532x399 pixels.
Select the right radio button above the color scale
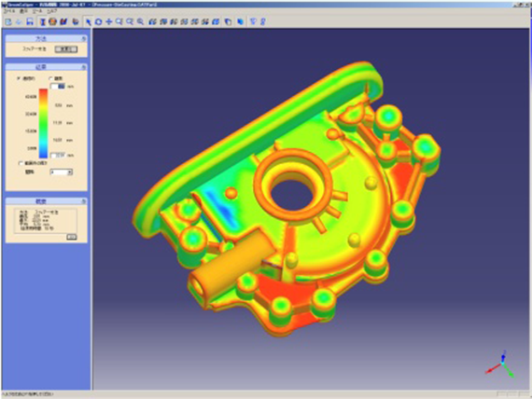click(51, 78)
